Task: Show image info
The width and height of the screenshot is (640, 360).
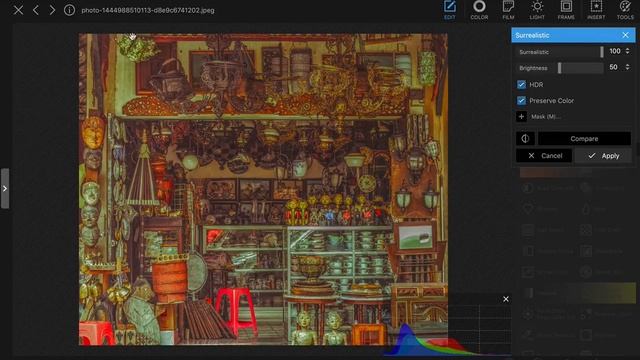Action: pos(69,10)
